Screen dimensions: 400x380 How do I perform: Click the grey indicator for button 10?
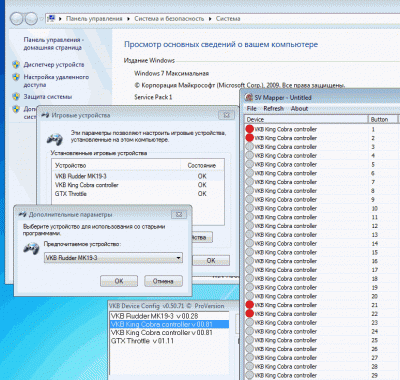[x=249, y=208]
